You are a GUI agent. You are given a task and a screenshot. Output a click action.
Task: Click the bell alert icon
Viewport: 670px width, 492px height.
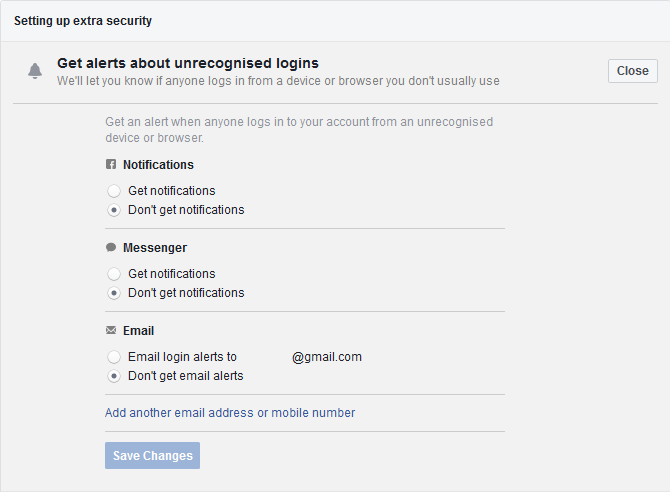click(35, 71)
